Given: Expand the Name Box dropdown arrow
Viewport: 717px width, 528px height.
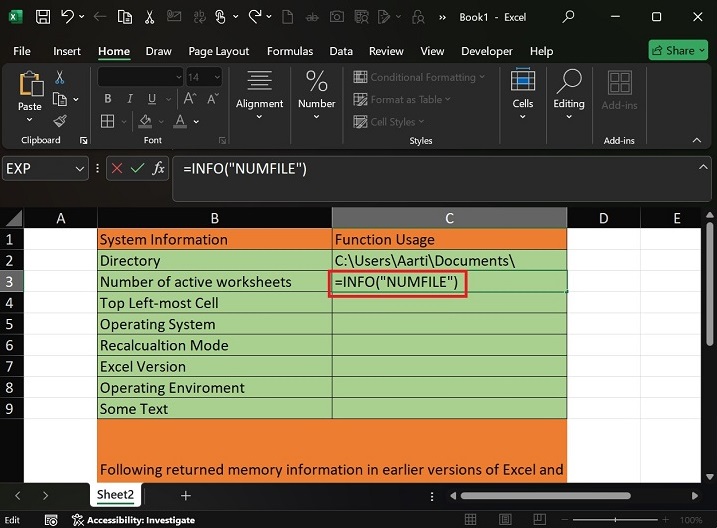Looking at the screenshot, I should (80, 169).
